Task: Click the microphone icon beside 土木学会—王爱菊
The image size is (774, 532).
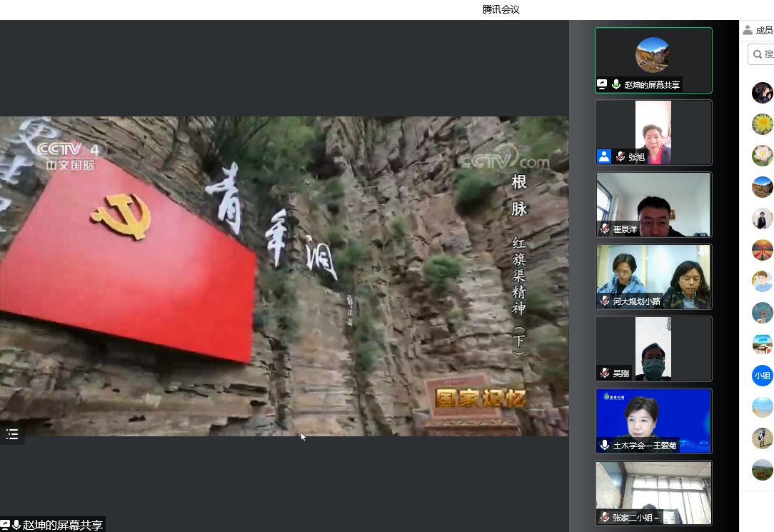Action: pyautogui.click(x=605, y=445)
